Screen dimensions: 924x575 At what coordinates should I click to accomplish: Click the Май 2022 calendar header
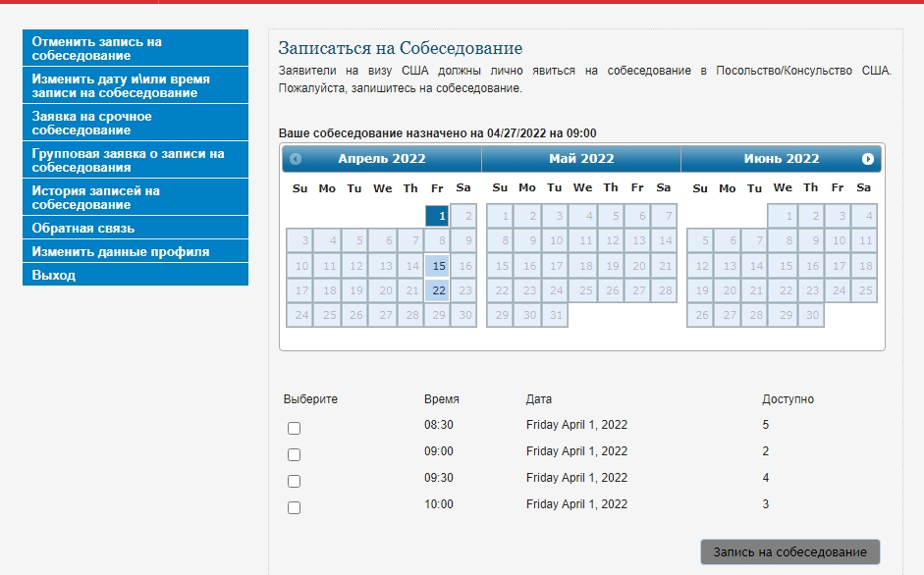[x=581, y=159]
